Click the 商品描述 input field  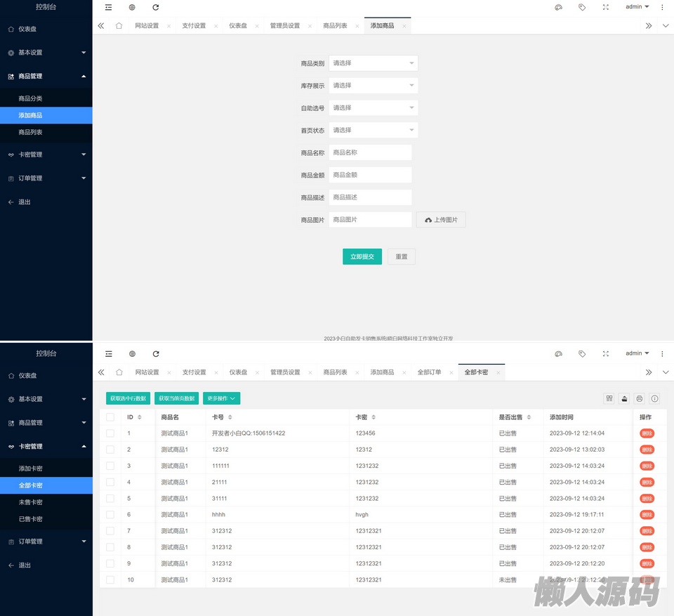click(x=370, y=197)
